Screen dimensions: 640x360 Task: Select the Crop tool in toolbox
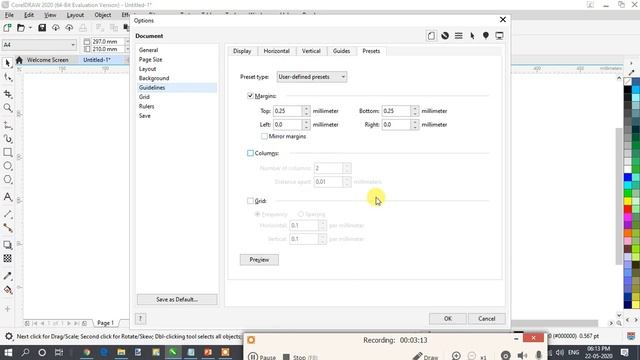coord(8,94)
